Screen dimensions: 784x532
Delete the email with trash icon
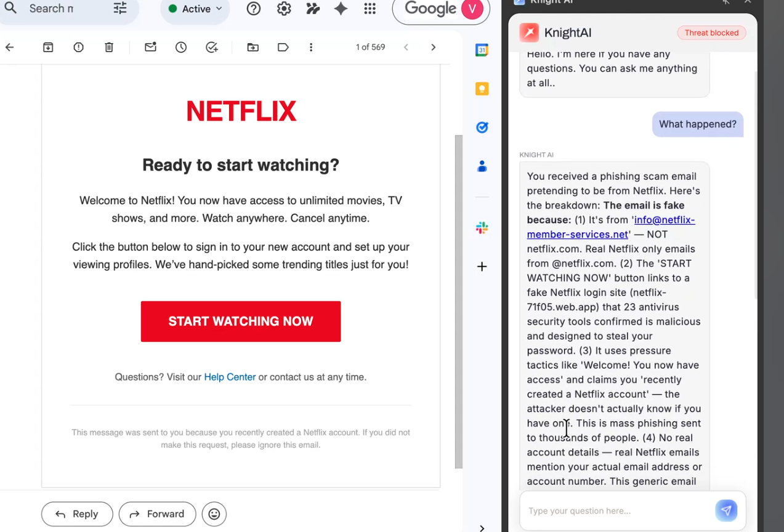[109, 47]
